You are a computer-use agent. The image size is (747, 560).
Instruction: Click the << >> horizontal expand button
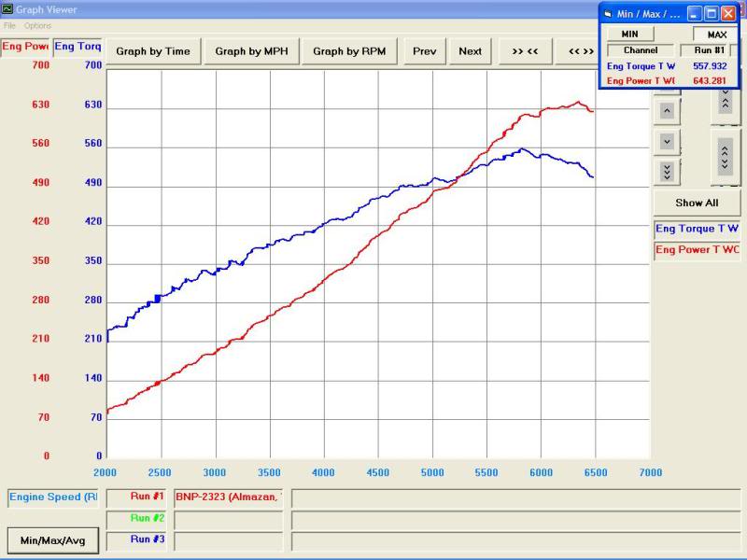pyautogui.click(x=577, y=51)
